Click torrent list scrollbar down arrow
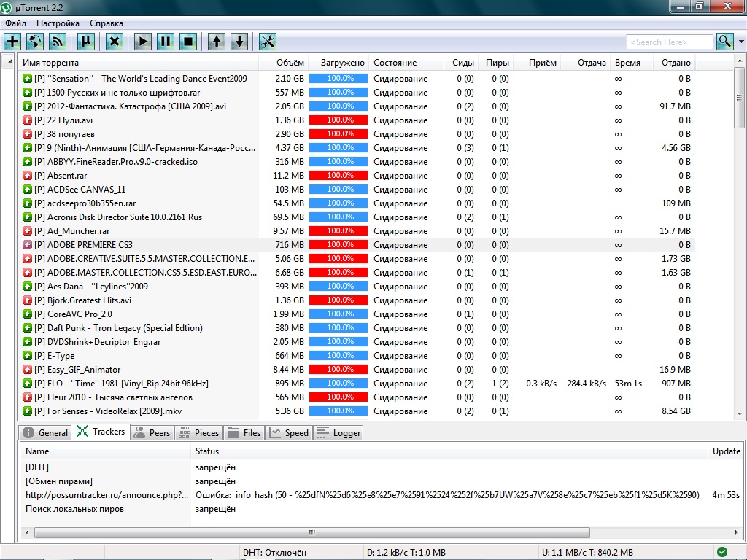Screen dimensions: 747x560 740,414
